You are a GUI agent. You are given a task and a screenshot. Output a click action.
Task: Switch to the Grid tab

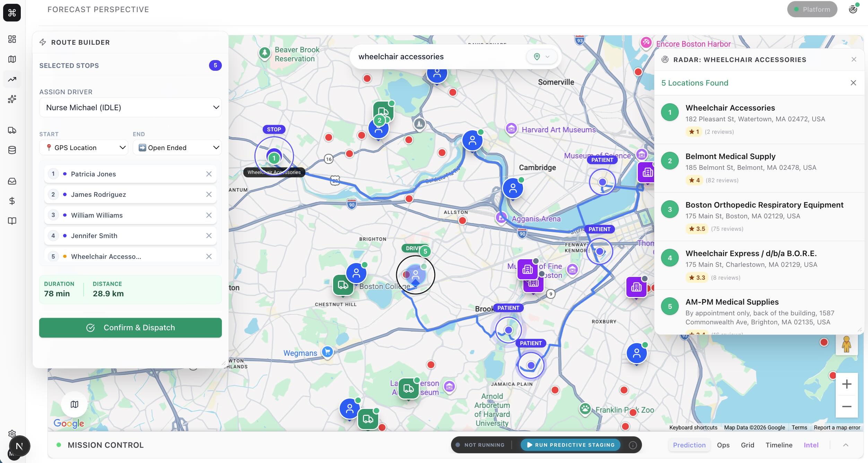coord(747,445)
